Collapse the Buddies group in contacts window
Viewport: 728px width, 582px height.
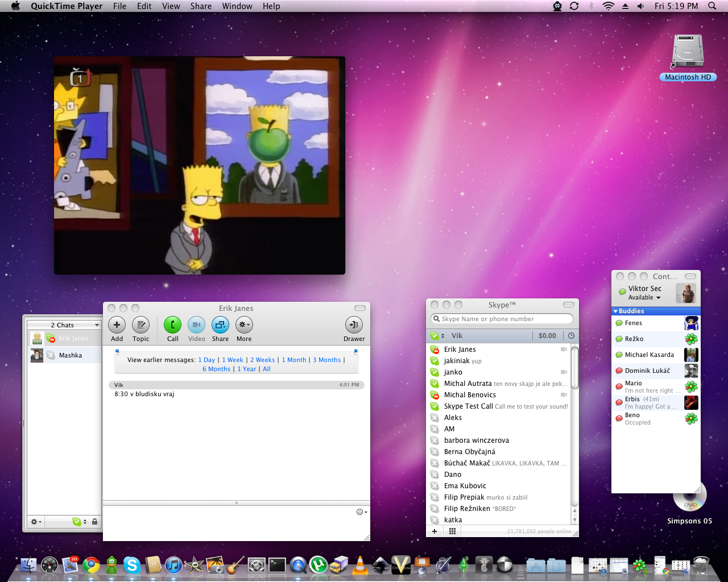pyautogui.click(x=615, y=311)
